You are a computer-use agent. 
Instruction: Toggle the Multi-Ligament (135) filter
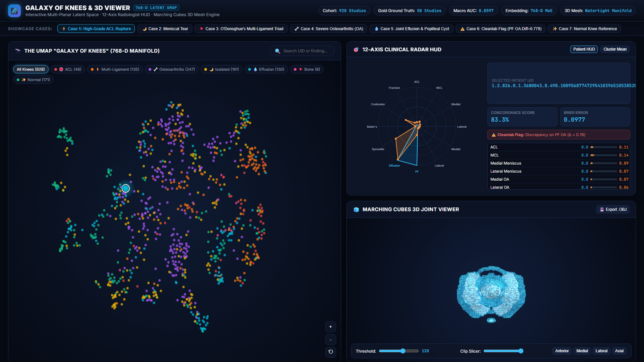tap(115, 69)
